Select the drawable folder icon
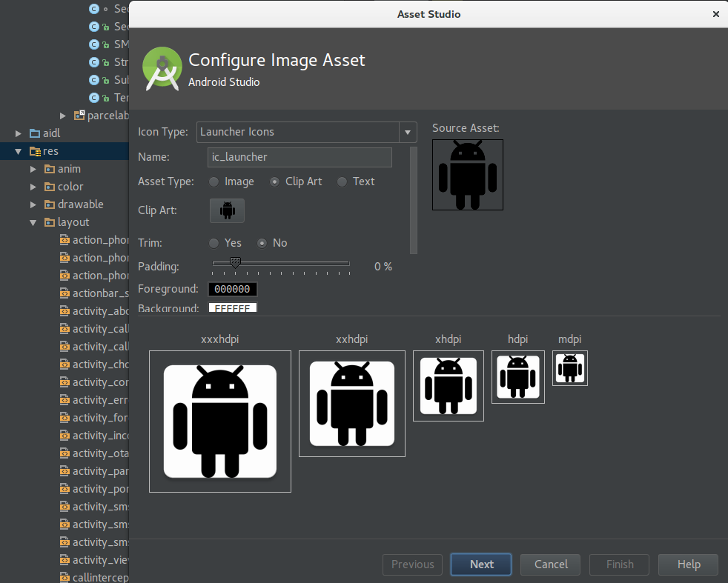Screen dimensions: 728x583 tap(50, 204)
